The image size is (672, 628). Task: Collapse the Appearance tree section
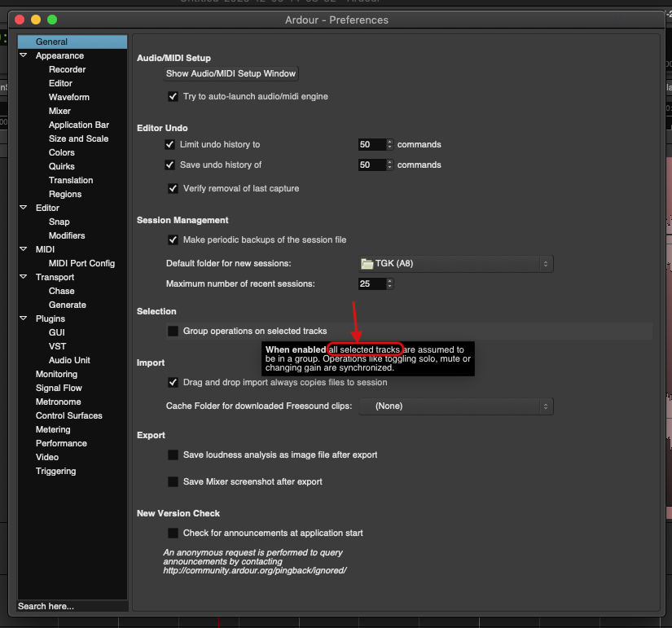coord(24,56)
